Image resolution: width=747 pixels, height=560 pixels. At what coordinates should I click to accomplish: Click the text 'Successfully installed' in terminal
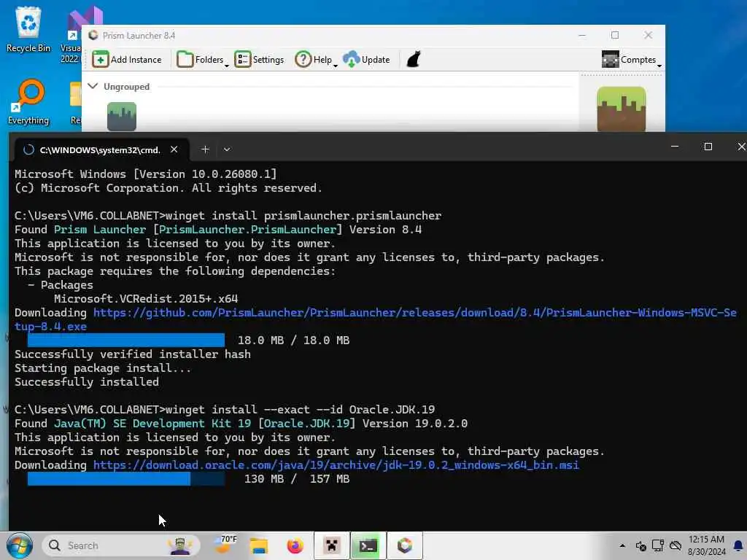[87, 382]
